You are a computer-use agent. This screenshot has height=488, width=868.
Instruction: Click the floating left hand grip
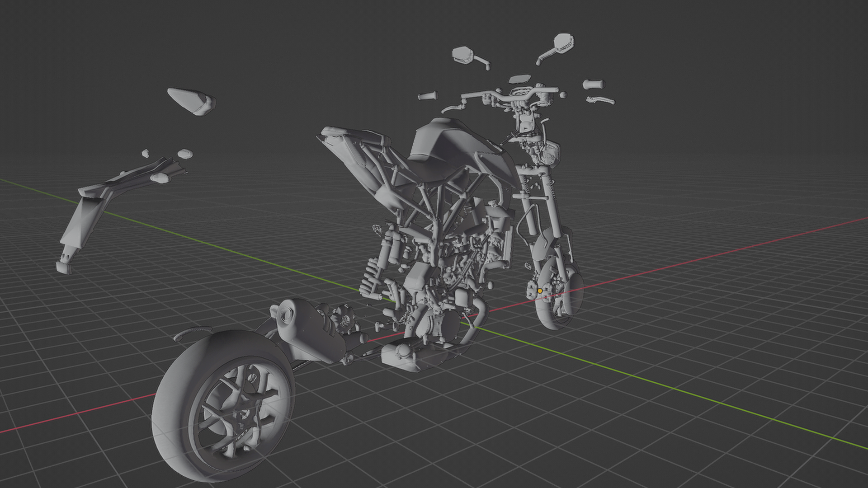click(x=428, y=96)
